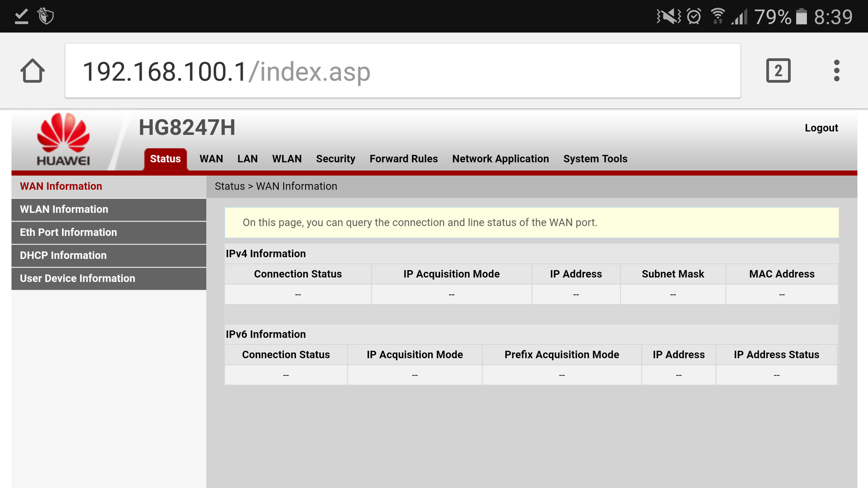The image size is (868, 488).
Task: Tap the Wi-Fi signal status icon
Action: click(718, 17)
